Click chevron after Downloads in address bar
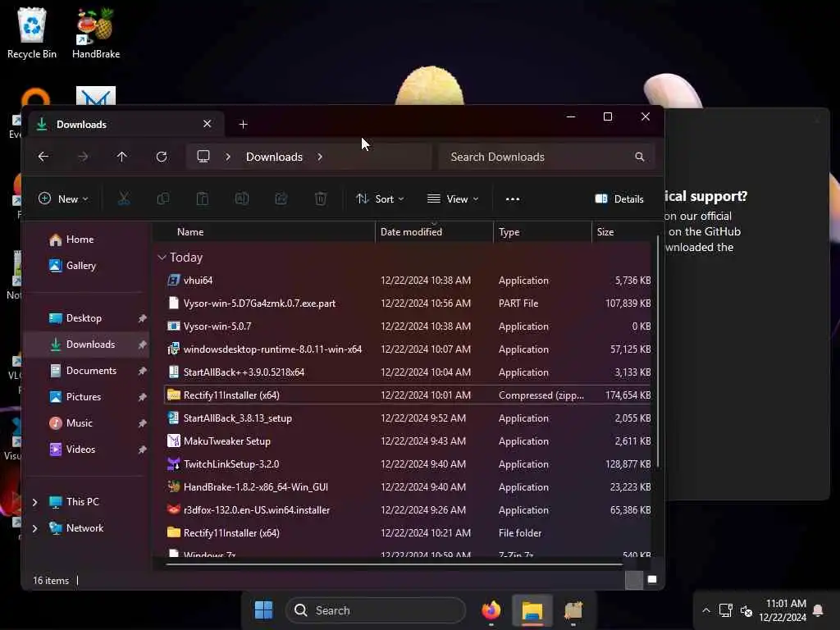 coord(320,157)
